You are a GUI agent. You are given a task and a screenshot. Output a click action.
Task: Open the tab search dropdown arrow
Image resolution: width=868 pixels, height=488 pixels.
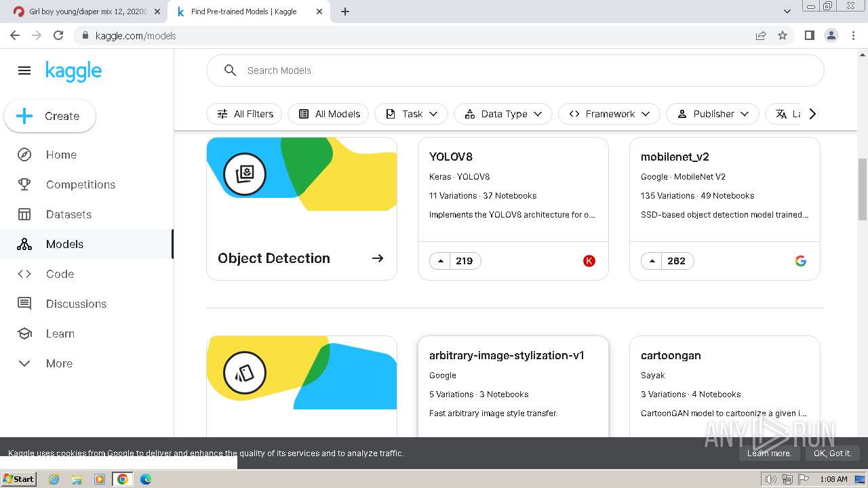[787, 12]
